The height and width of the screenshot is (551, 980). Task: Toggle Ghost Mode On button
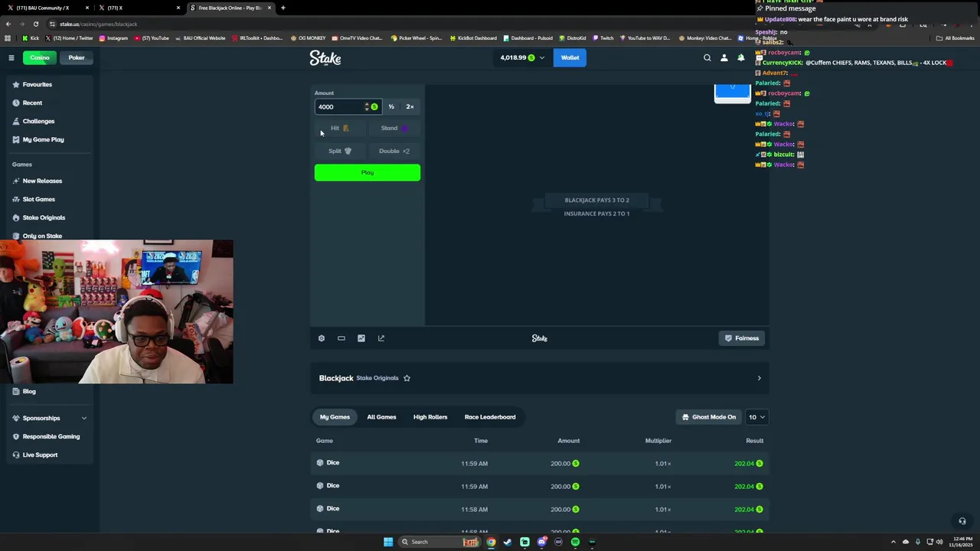click(x=709, y=417)
